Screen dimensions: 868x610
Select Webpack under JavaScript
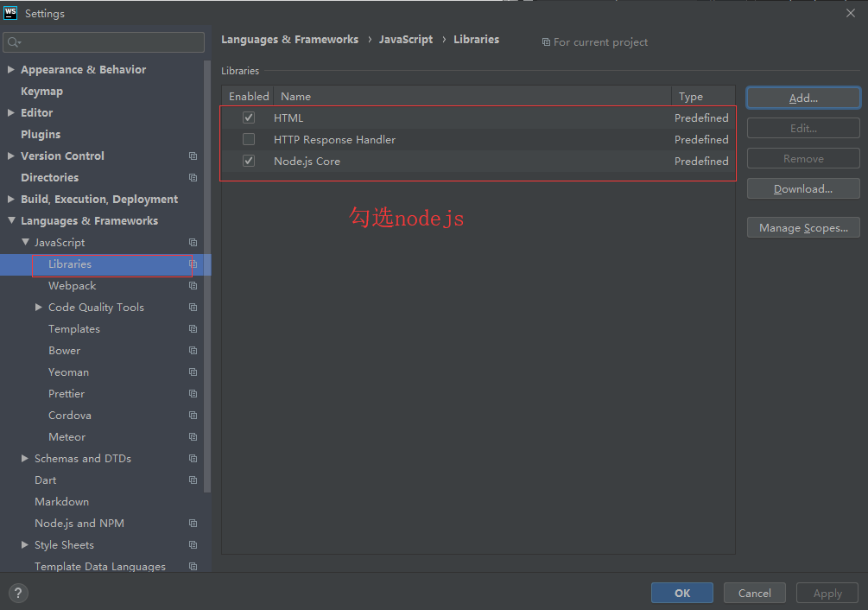[72, 286]
